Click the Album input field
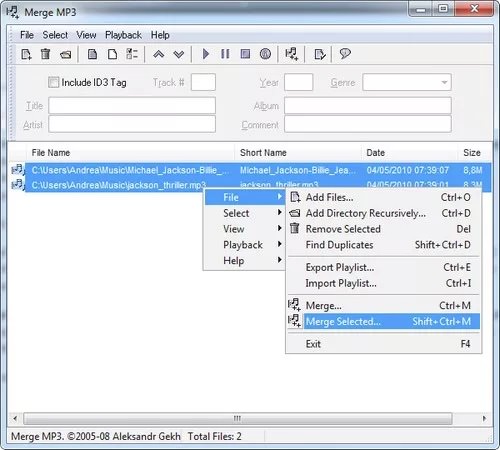Screen dimensions: 500x450 [368, 106]
